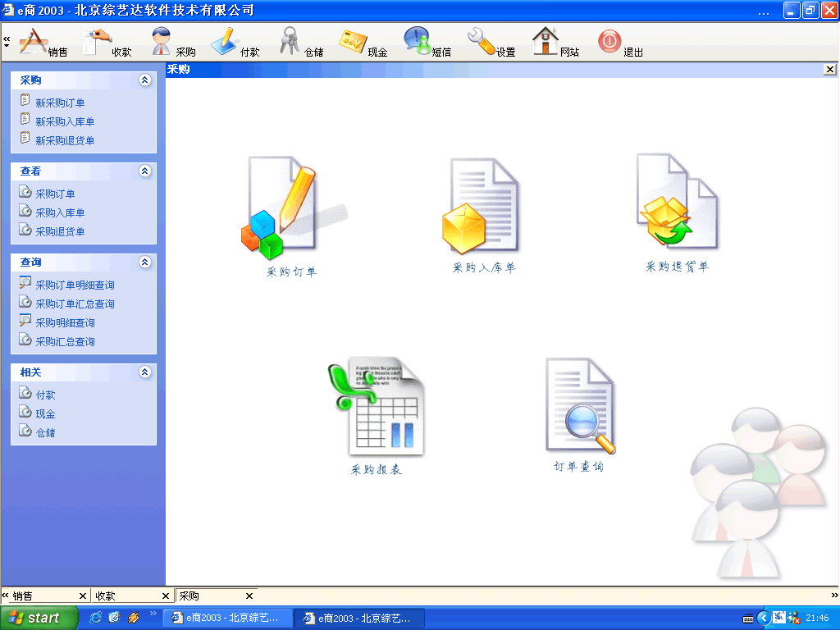Click the 新采购订单 link
The image size is (840, 630).
pyautogui.click(x=60, y=103)
